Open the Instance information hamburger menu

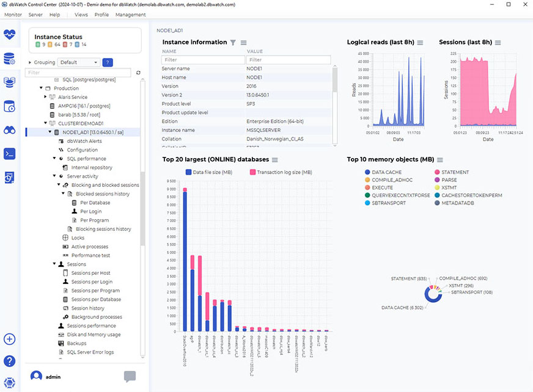click(244, 43)
